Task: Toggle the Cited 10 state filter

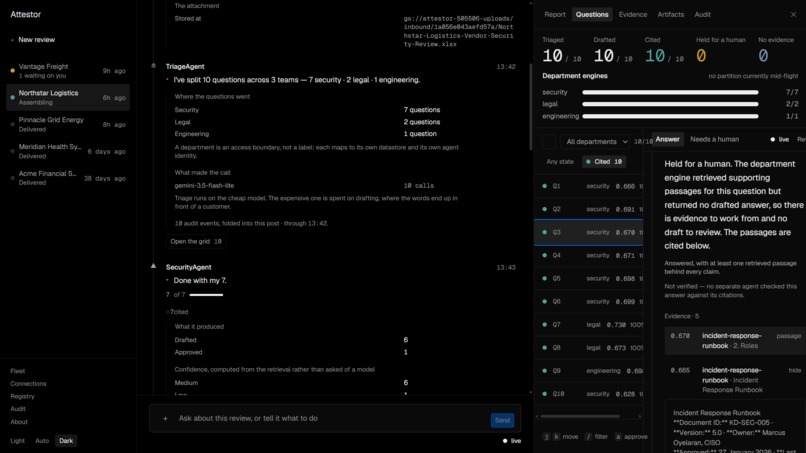Action: tap(604, 161)
